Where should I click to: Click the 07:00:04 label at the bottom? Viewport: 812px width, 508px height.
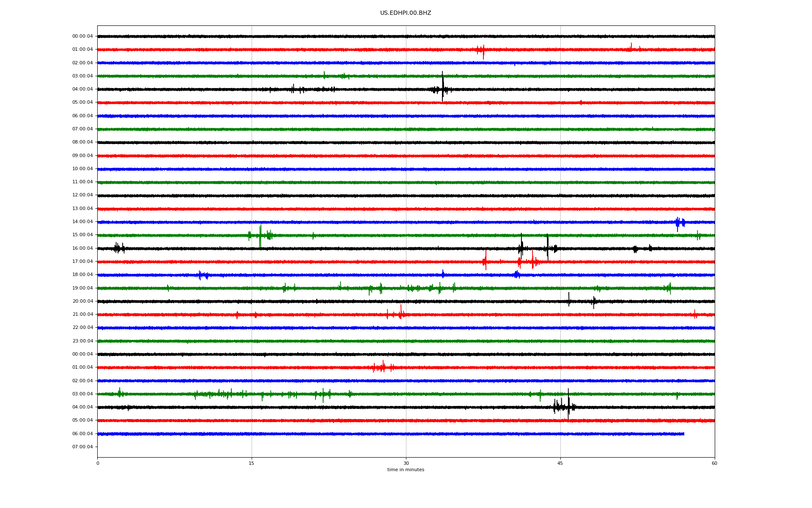tap(82, 447)
